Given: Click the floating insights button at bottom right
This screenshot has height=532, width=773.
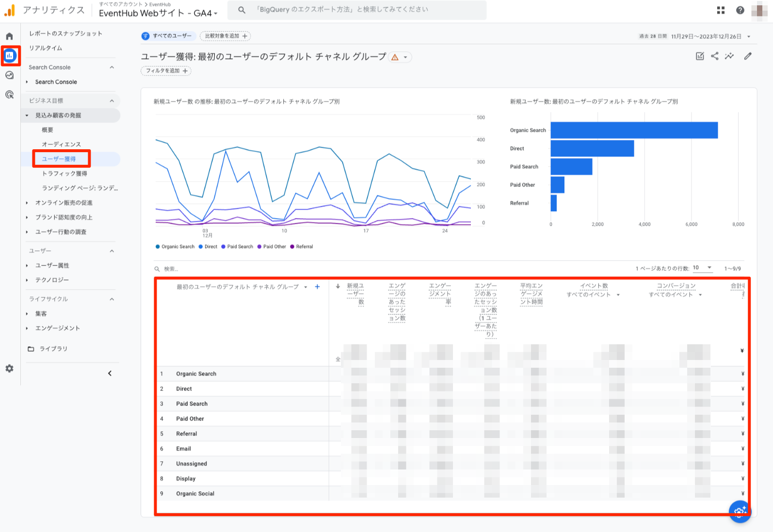Looking at the screenshot, I should pyautogui.click(x=740, y=511).
